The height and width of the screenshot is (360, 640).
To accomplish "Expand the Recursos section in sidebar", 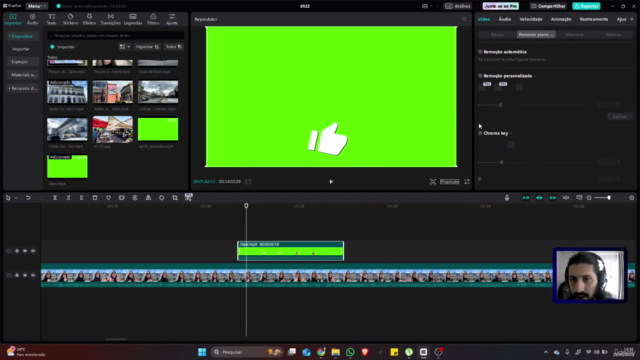I will 23,88.
